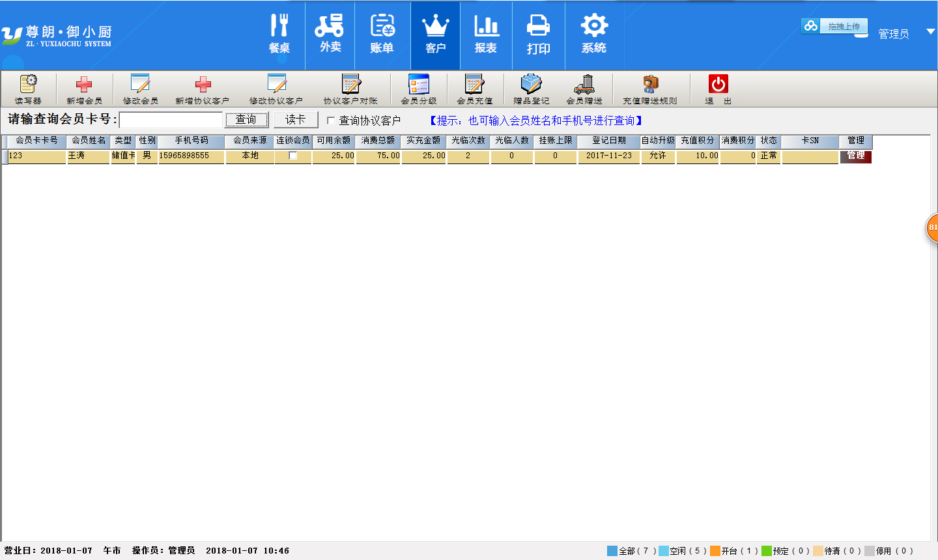
Task: Click the red 管理 button in row
Action: pyautogui.click(x=855, y=156)
